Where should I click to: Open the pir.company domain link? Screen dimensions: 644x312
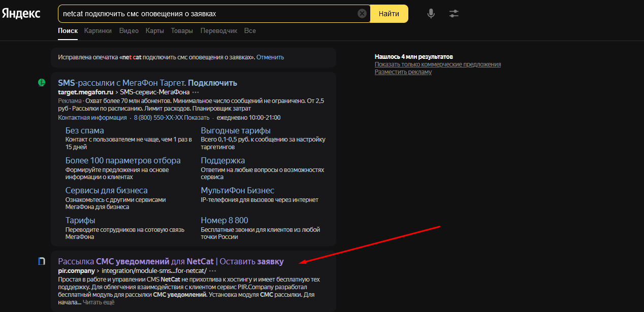point(77,271)
